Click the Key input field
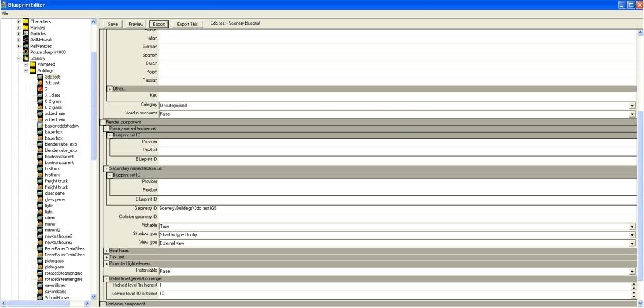This screenshot has height=308, width=644. click(397, 96)
